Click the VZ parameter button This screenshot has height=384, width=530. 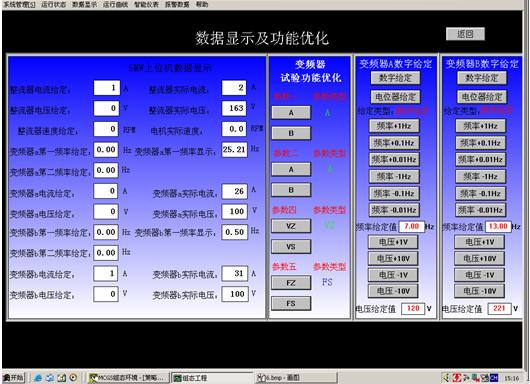[291, 226]
